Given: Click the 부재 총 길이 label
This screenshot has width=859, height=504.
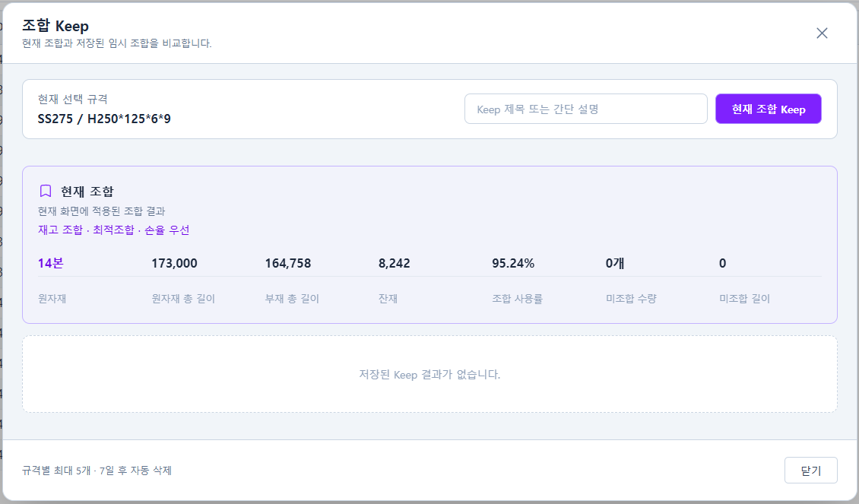Looking at the screenshot, I should click(x=291, y=299).
